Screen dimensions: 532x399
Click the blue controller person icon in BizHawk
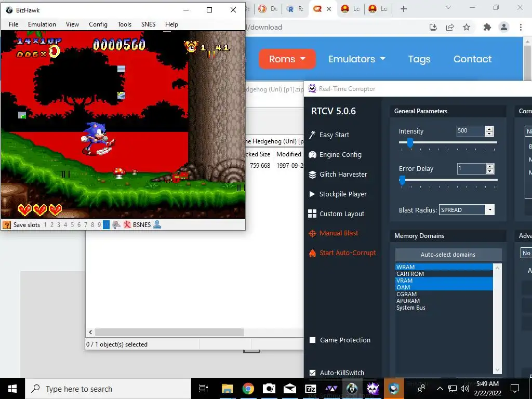(x=157, y=224)
